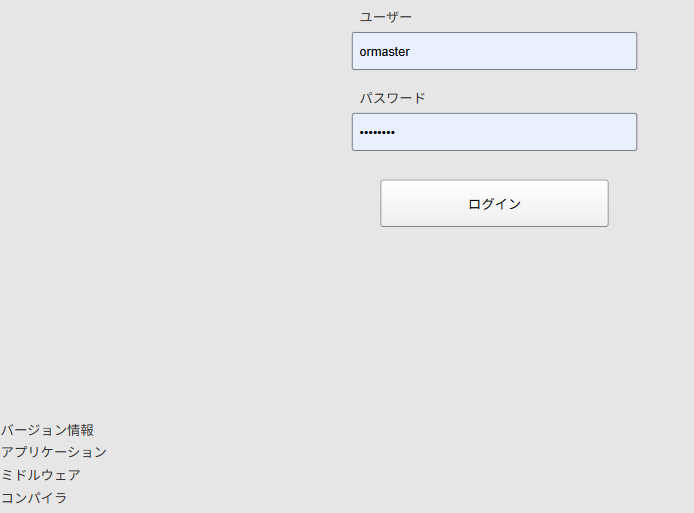Click the アプリケーション version line
This screenshot has width=694, height=513.
pyautogui.click(x=54, y=452)
